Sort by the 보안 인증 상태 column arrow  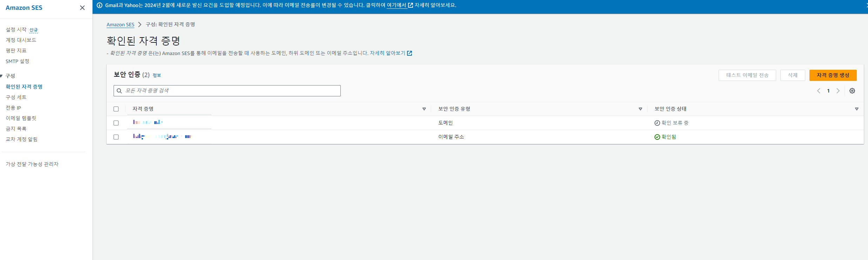click(857, 109)
